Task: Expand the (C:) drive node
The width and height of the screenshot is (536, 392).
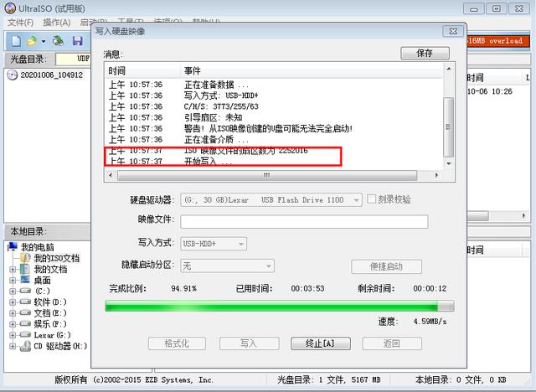Action: click(13, 291)
